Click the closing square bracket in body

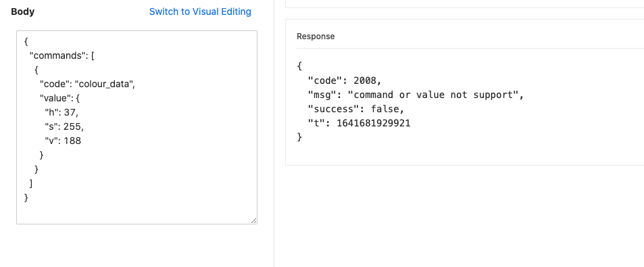coord(31,183)
